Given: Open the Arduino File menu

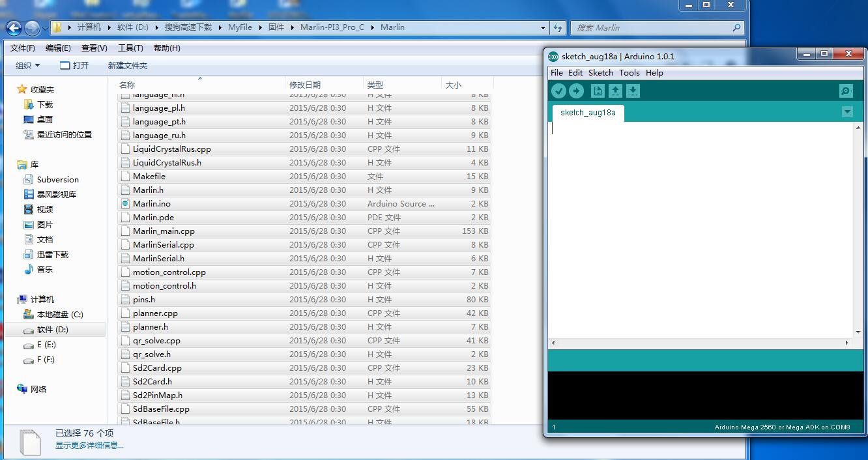Looking at the screenshot, I should point(557,73).
